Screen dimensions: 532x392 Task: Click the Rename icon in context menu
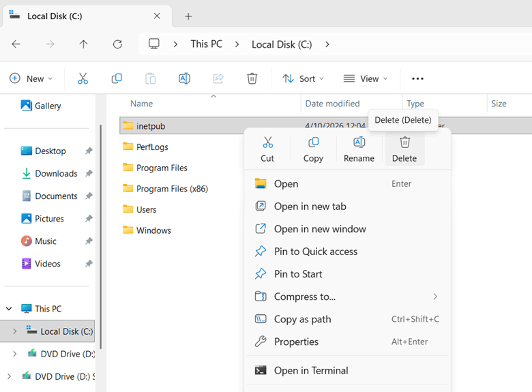[359, 142]
